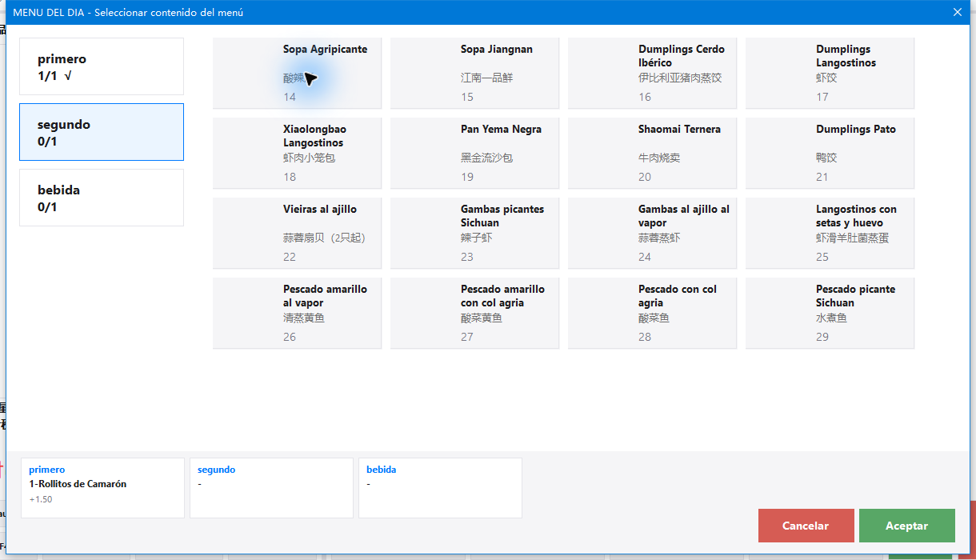Cancel the menu selection

(x=806, y=526)
